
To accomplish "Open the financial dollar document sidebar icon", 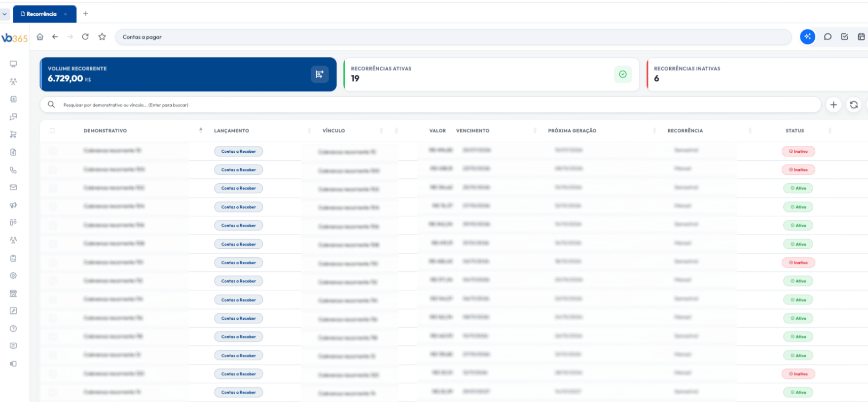I will click(x=13, y=152).
